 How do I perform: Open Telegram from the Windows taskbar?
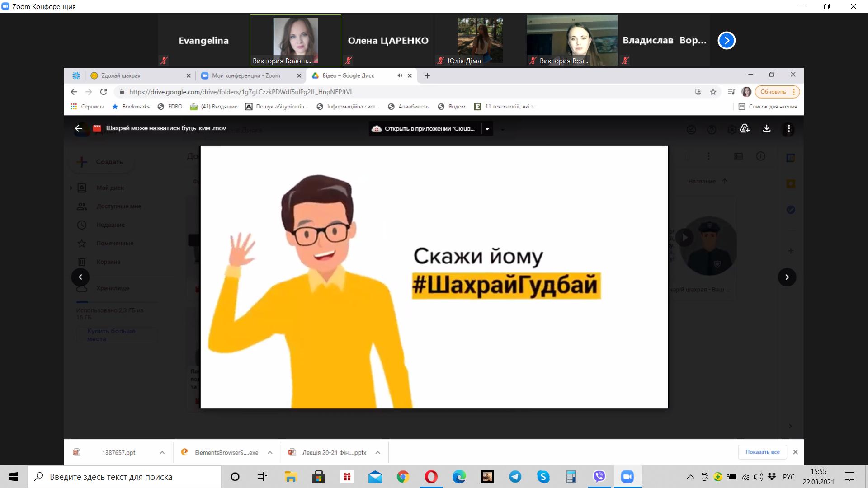(515, 477)
